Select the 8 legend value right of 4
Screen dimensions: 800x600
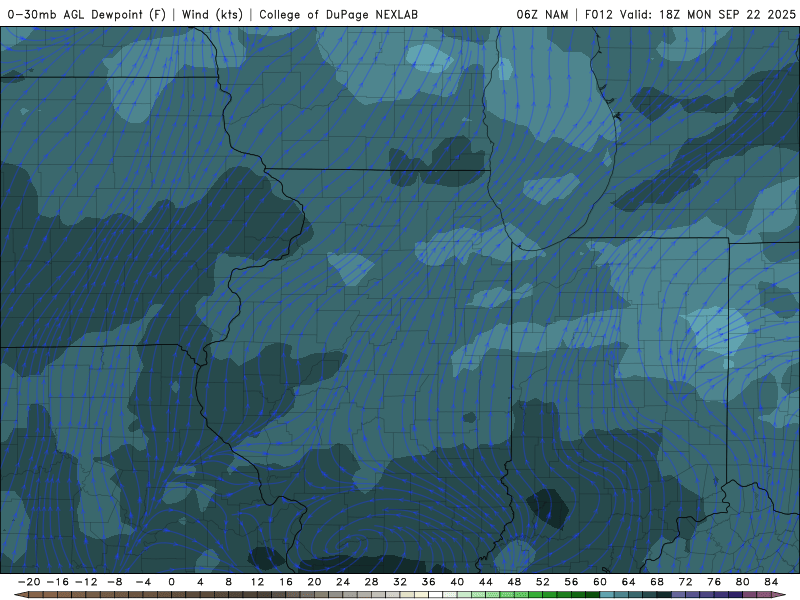tap(229, 582)
